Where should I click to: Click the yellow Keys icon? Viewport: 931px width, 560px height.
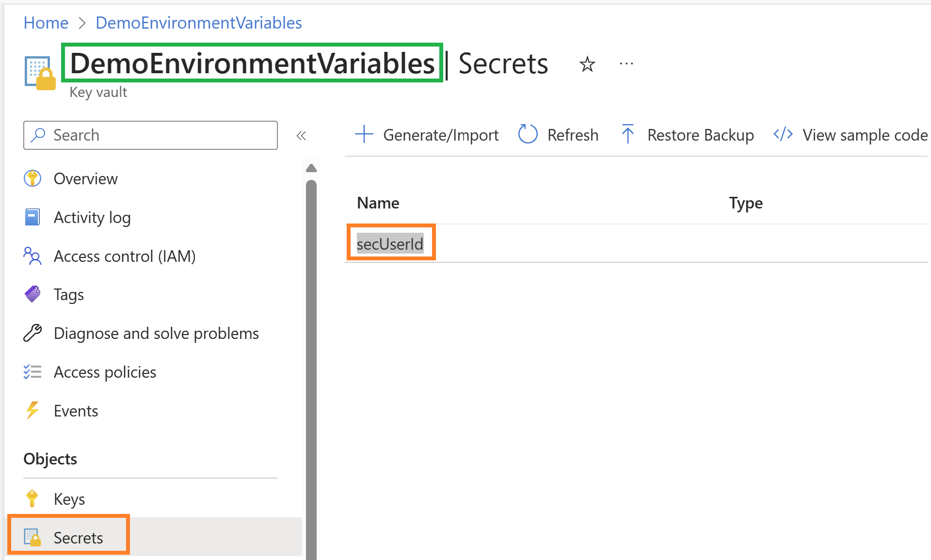32,499
